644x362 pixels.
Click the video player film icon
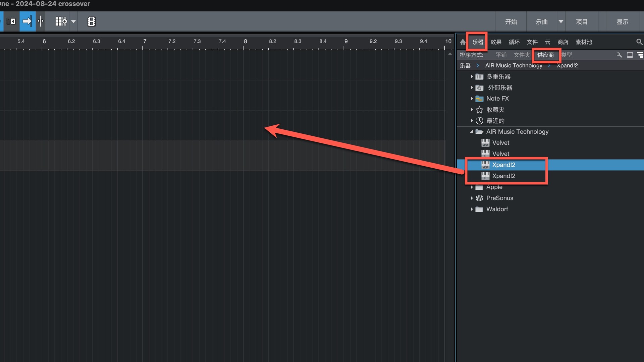click(91, 21)
